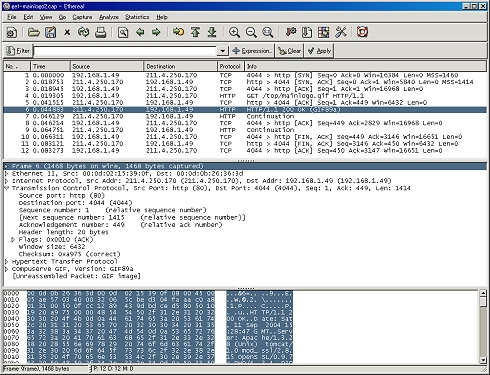Viewport: 490px width, 375px height.
Task: Select packet 1 SYN row
Action: point(245,75)
